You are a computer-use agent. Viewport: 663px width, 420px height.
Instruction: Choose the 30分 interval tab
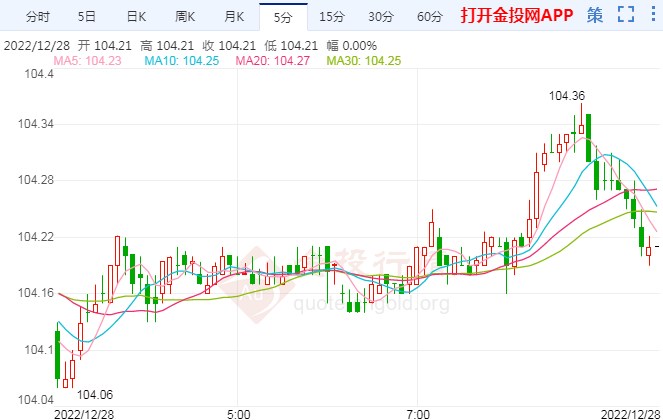[381, 16]
